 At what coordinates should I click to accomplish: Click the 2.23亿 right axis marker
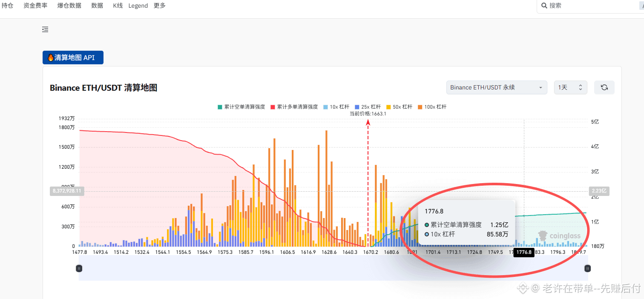599,191
